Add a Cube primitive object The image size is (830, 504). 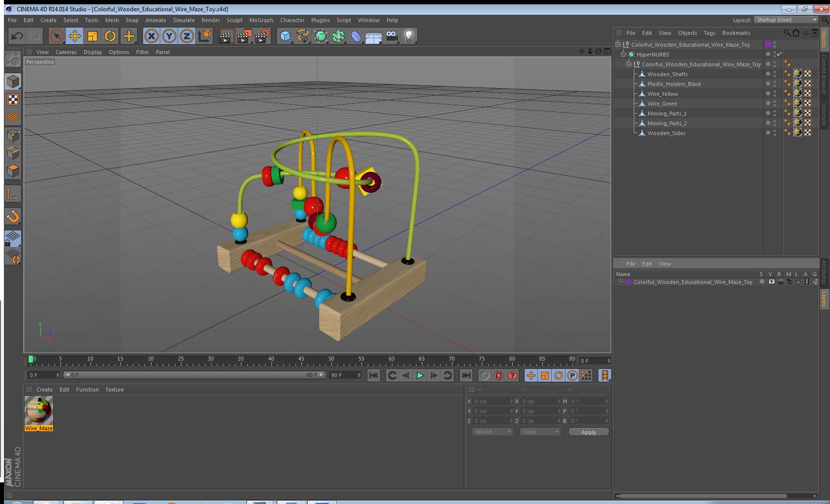(x=285, y=36)
